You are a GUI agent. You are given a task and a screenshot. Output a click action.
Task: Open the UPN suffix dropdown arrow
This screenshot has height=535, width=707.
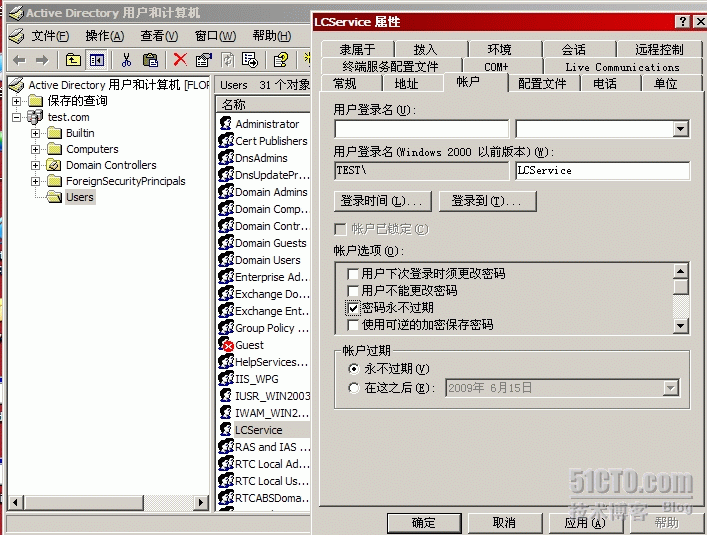click(680, 129)
